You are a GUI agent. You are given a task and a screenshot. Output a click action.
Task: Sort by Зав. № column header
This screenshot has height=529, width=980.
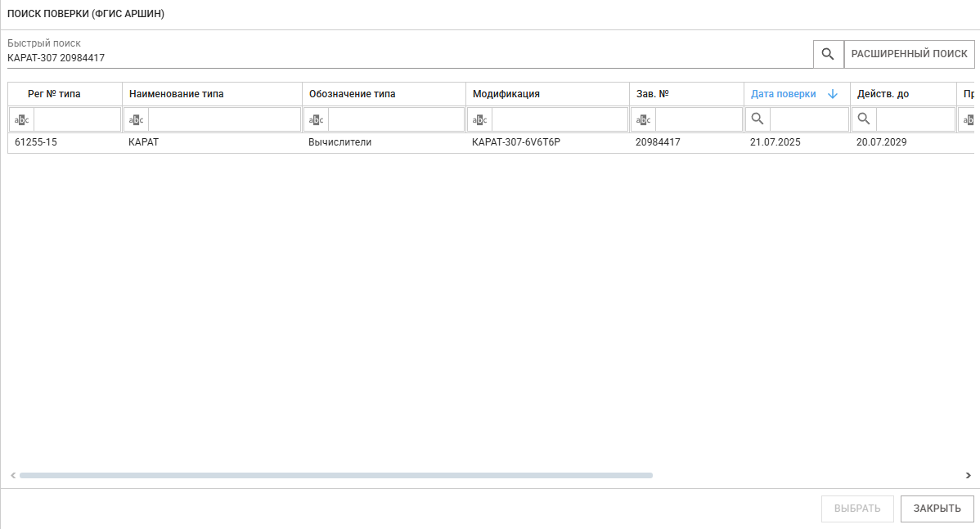point(653,94)
